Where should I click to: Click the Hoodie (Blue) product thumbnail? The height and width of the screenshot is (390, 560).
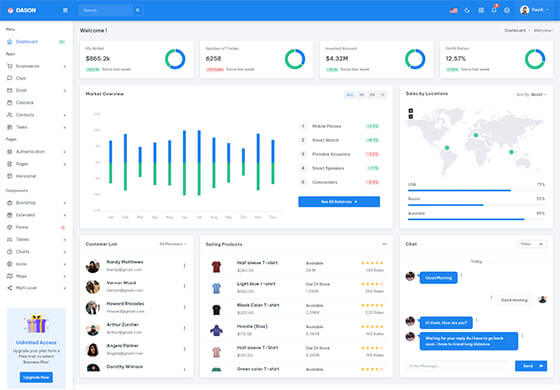pyautogui.click(x=216, y=330)
